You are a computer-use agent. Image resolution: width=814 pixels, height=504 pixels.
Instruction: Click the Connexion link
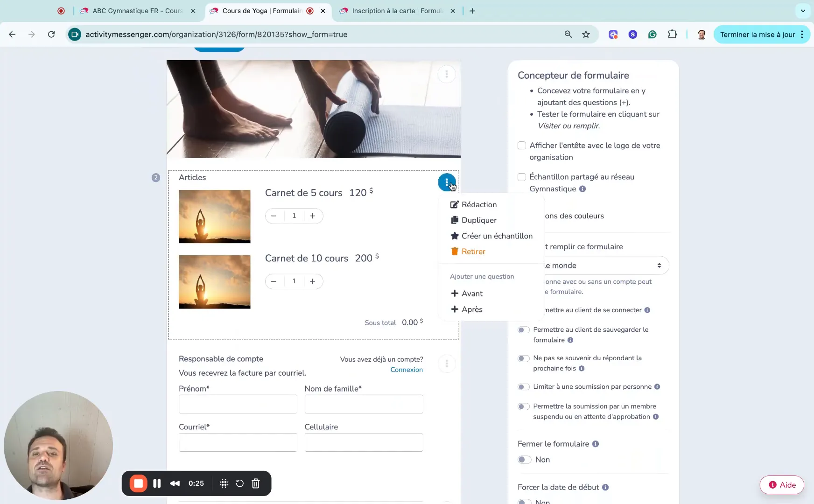click(406, 370)
